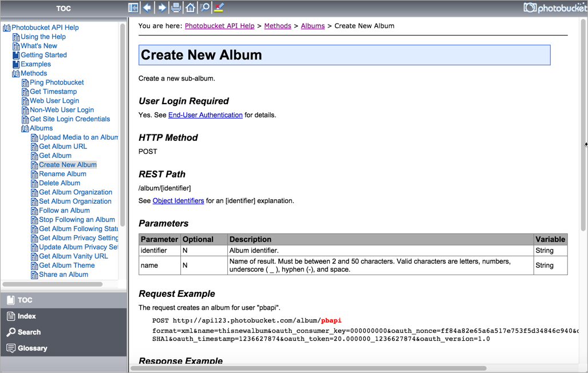Expand the Getting Started book
This screenshot has height=373, width=588.
[x=16, y=55]
